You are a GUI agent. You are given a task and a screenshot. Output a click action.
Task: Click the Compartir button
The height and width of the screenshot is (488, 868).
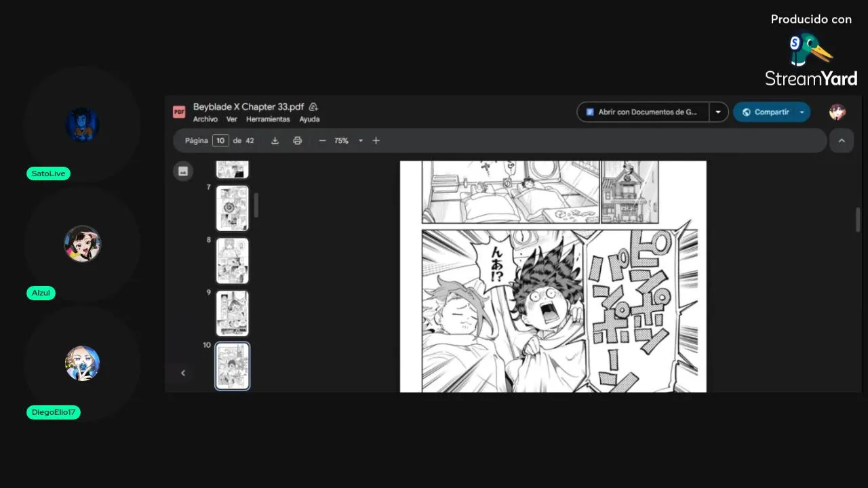click(x=765, y=112)
